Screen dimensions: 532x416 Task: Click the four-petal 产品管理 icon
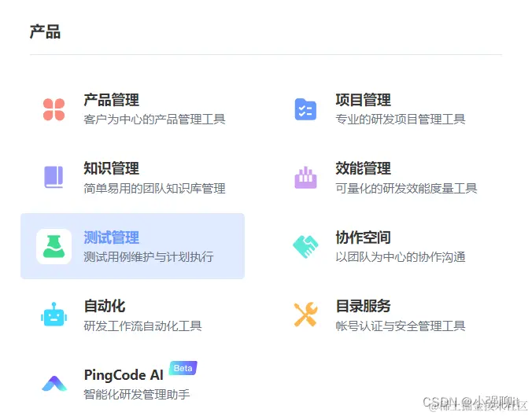[54, 109]
